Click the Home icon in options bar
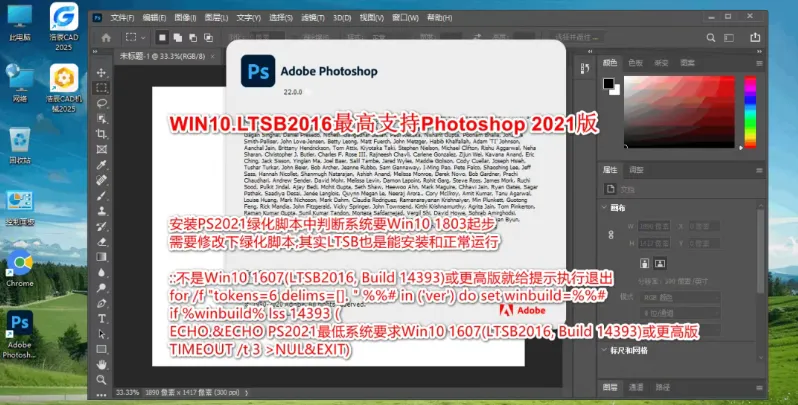 click(106, 38)
